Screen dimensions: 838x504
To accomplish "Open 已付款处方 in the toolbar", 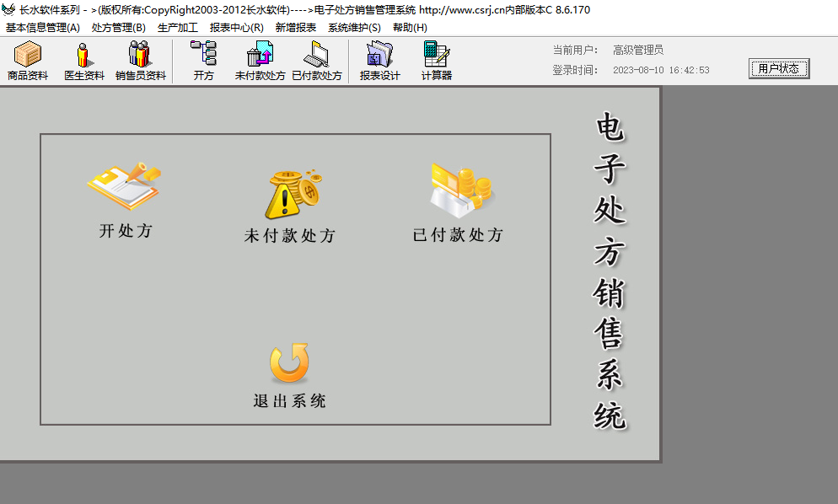I will point(317,61).
